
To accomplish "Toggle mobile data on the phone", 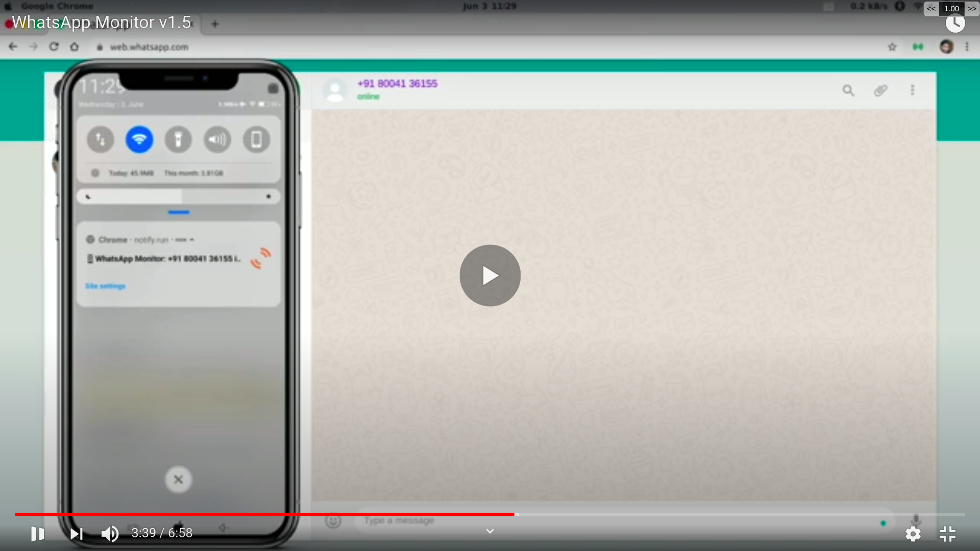I will 100,139.
